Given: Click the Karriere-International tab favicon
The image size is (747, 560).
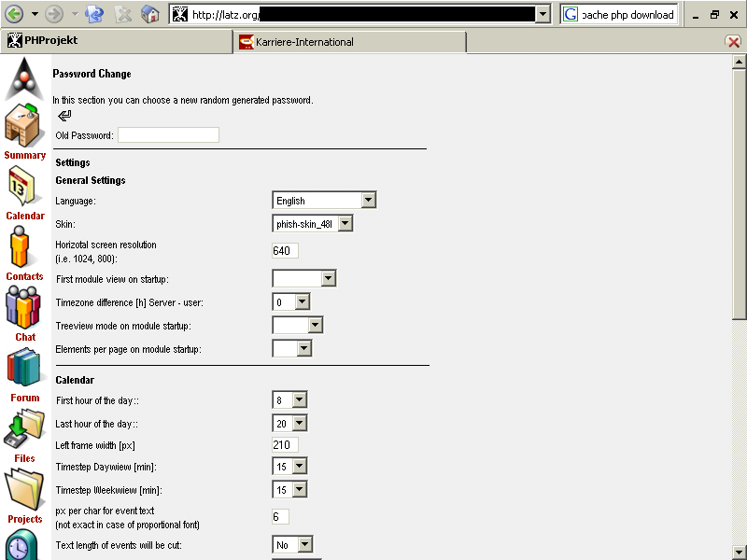Looking at the screenshot, I should [247, 42].
